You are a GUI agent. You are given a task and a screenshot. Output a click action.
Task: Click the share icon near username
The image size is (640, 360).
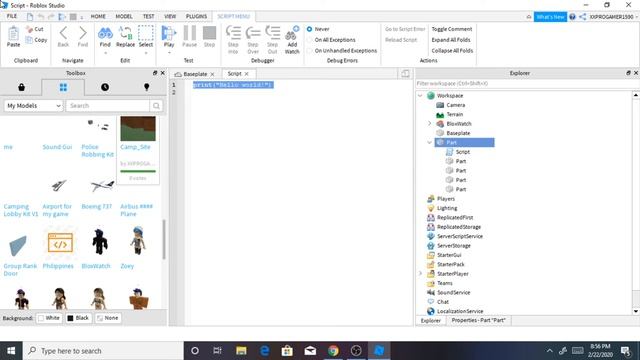click(x=582, y=17)
